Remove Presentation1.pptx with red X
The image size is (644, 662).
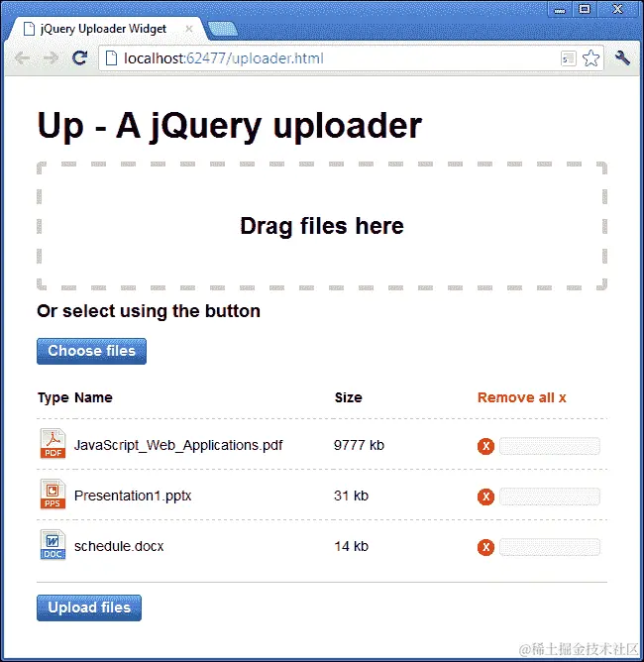pos(485,496)
